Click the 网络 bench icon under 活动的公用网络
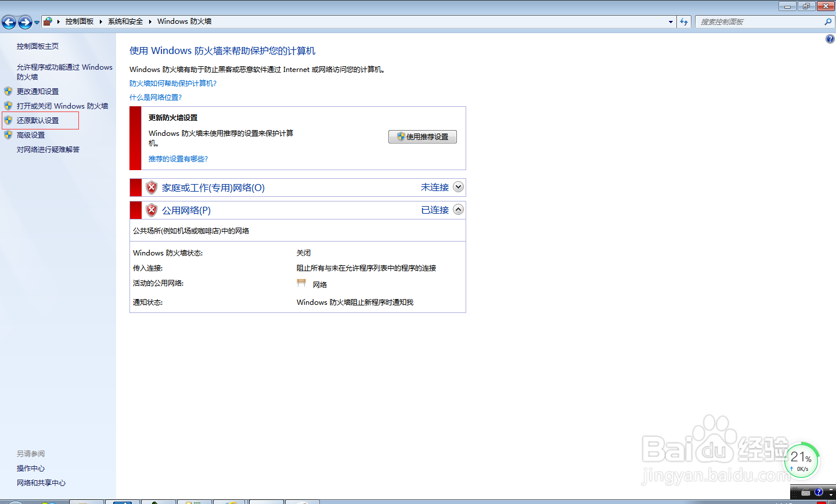The height and width of the screenshot is (504, 836). pyautogui.click(x=301, y=283)
